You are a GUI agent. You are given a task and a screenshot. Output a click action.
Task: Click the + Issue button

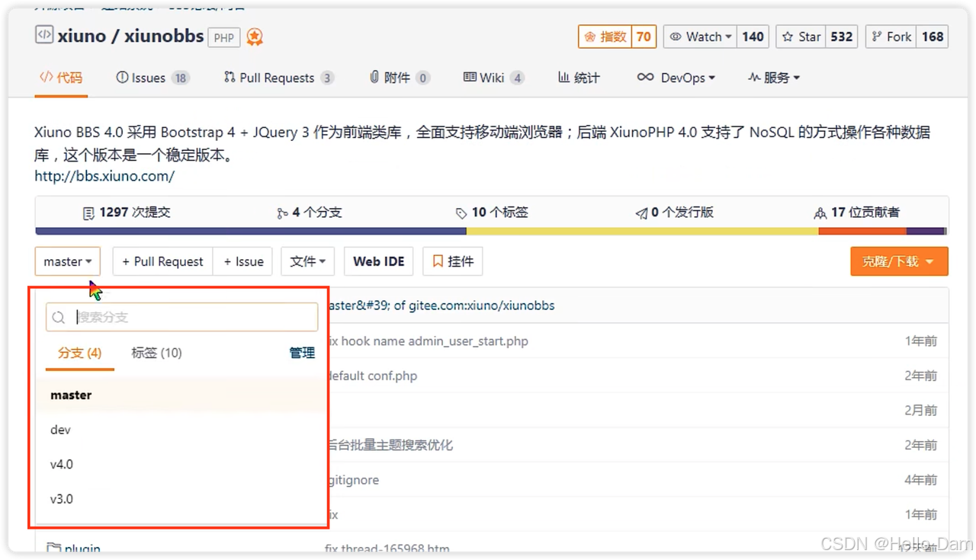[243, 261]
